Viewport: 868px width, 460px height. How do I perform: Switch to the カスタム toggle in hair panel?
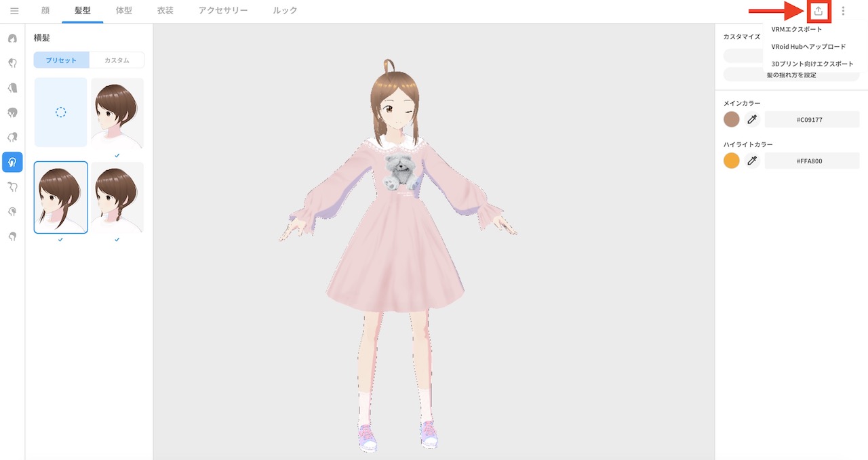tap(117, 60)
